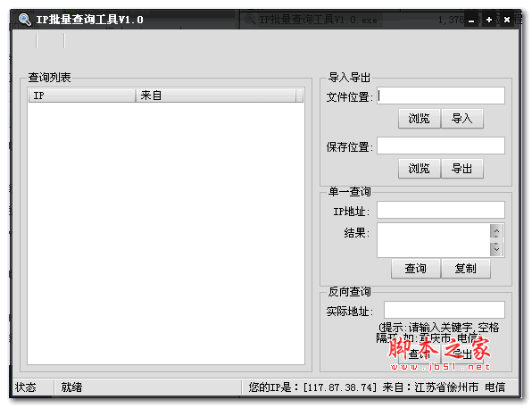Close the IP批量查询工具V1.0 window
Screen dimensions: 532x408
click(507, 20)
